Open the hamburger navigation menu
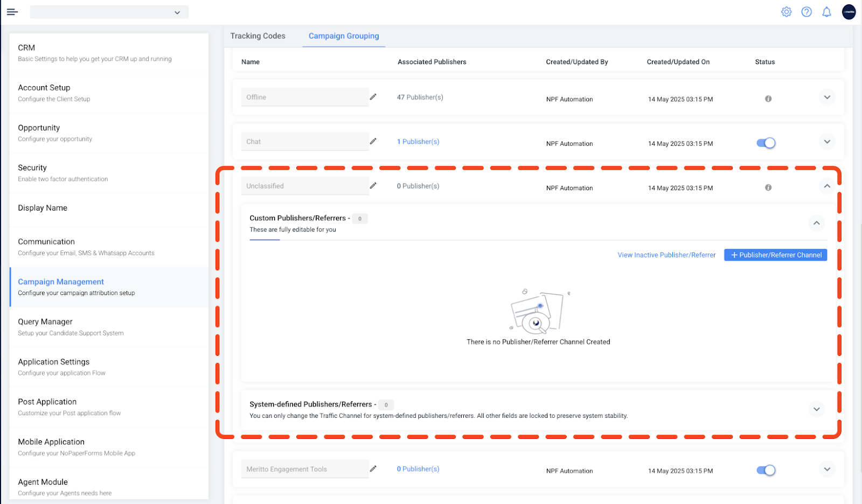The height and width of the screenshot is (504, 862). pos(12,12)
